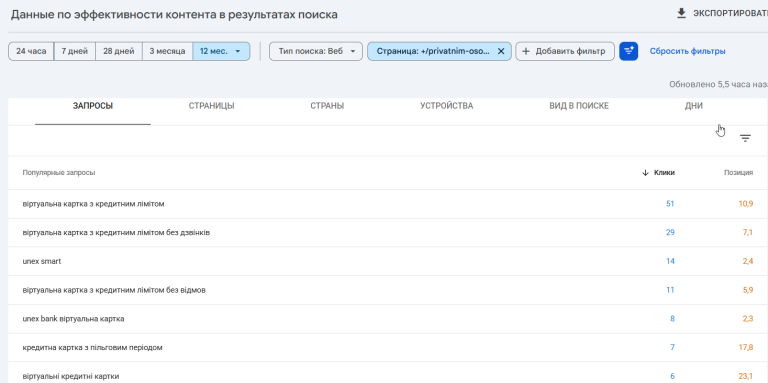
Task: Select the 28 дней date range
Action: (x=119, y=51)
